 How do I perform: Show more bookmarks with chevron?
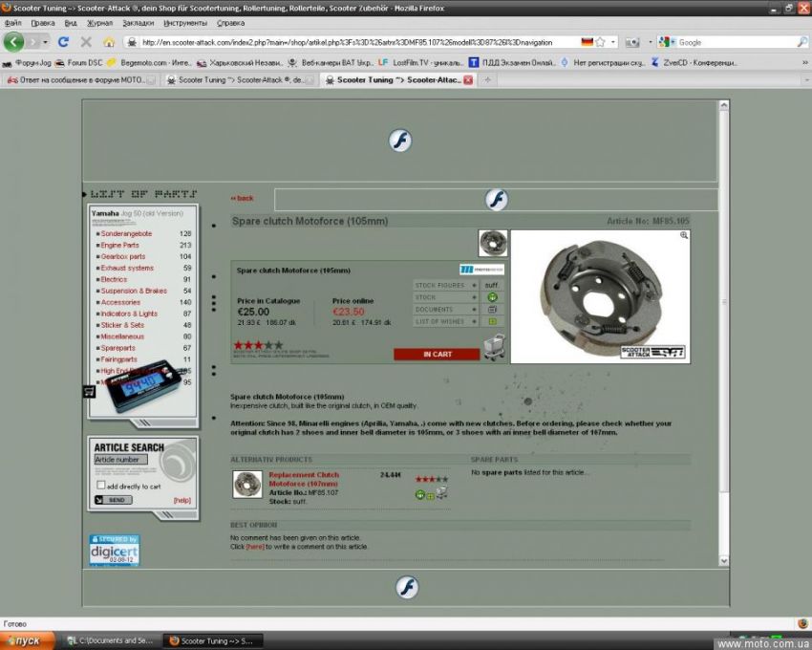(804, 63)
